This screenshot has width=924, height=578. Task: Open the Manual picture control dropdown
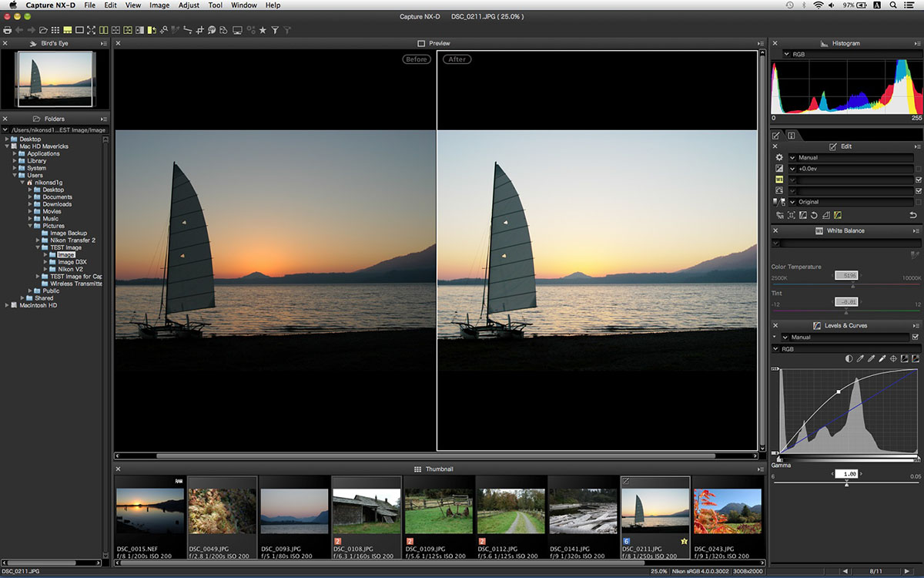(792, 157)
